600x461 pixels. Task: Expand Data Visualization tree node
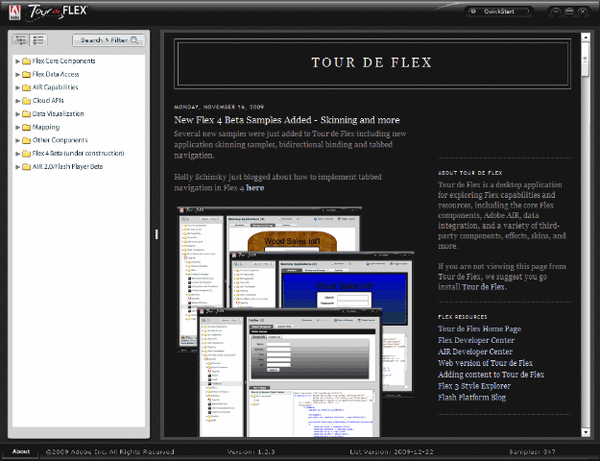[18, 114]
